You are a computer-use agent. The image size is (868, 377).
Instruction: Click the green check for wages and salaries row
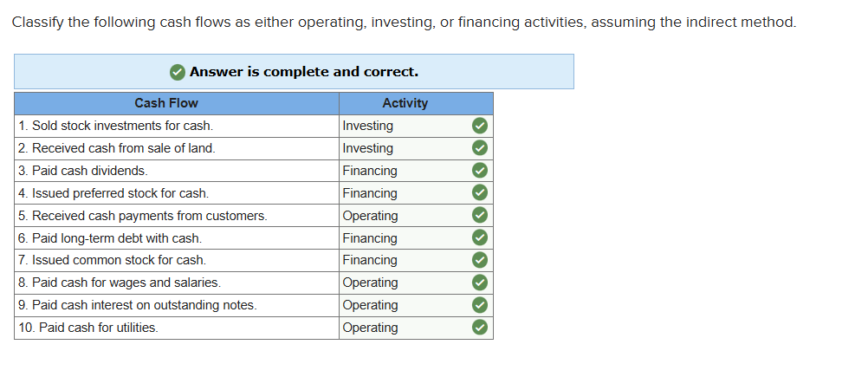[x=480, y=283]
